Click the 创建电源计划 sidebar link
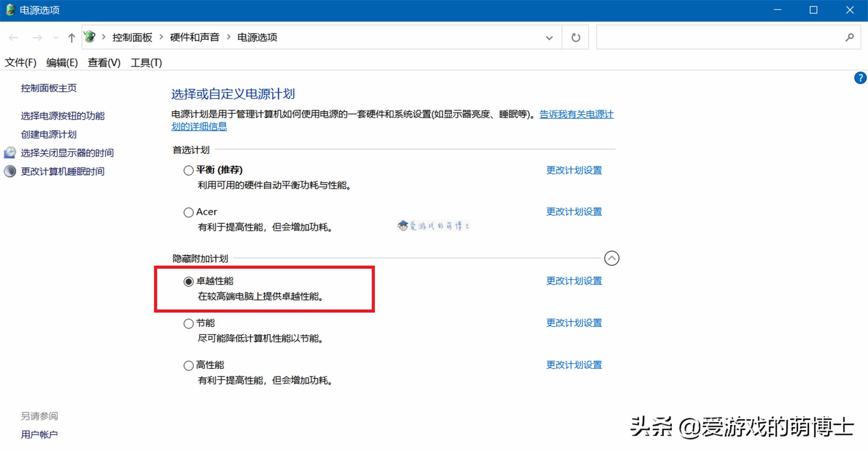The height and width of the screenshot is (451, 868). click(47, 134)
